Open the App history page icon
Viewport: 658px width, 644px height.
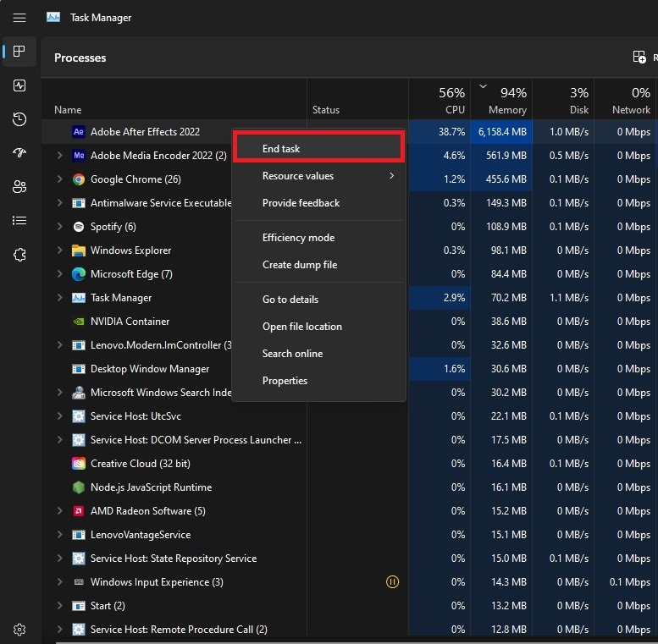tap(19, 119)
